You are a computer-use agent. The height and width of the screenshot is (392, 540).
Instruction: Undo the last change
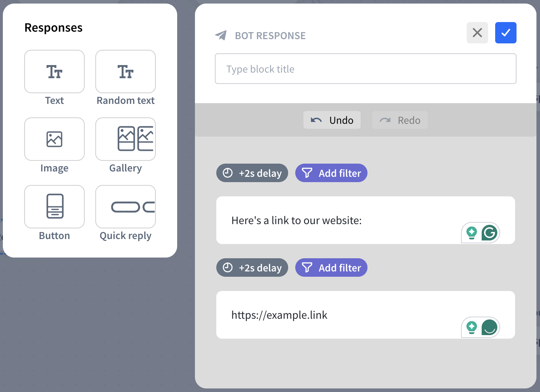point(332,120)
